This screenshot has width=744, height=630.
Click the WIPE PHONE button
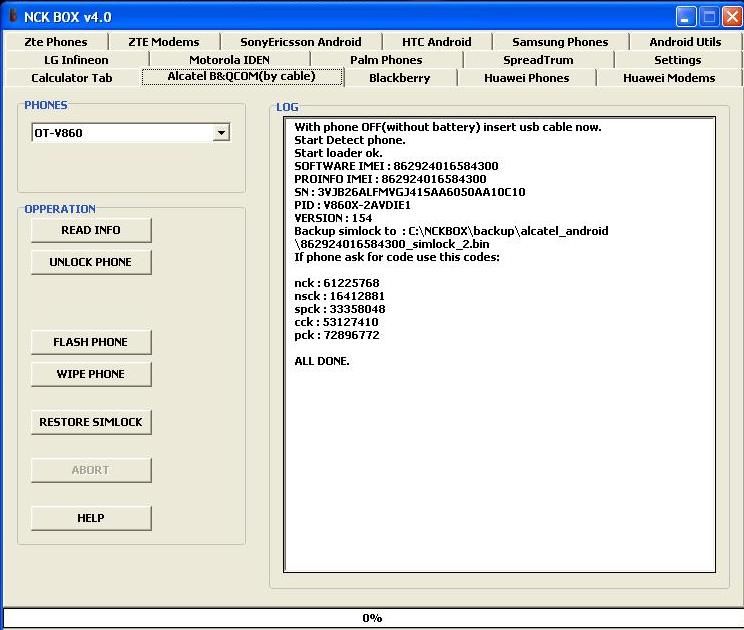point(91,374)
